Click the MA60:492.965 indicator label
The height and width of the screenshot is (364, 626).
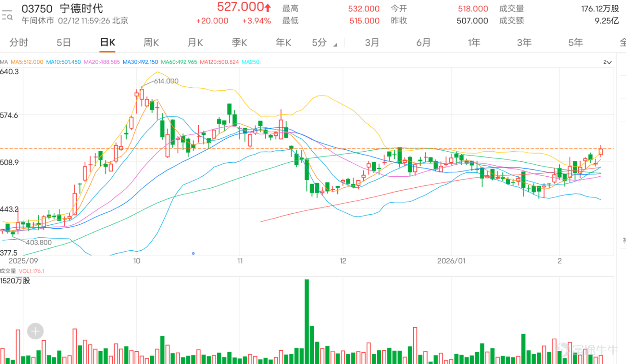179,62
